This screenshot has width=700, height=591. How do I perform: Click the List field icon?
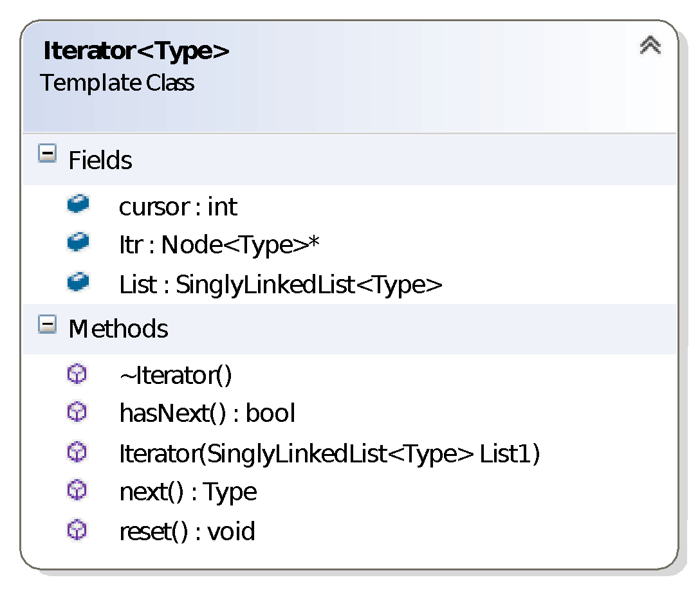pos(78,282)
